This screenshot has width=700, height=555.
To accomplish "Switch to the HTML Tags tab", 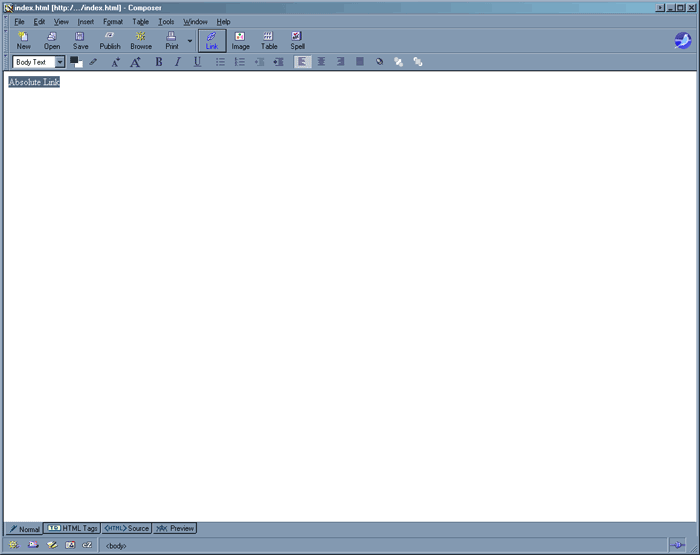I will 72,528.
